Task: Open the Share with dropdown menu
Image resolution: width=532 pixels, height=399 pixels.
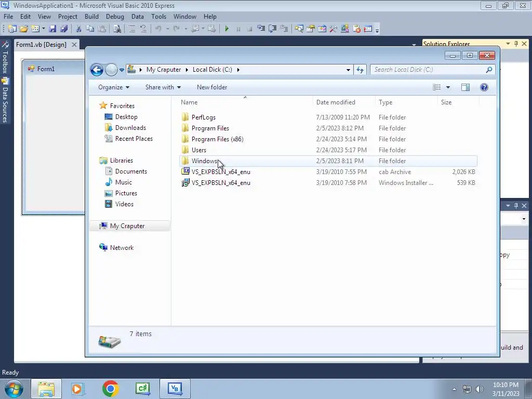Action: (x=163, y=87)
